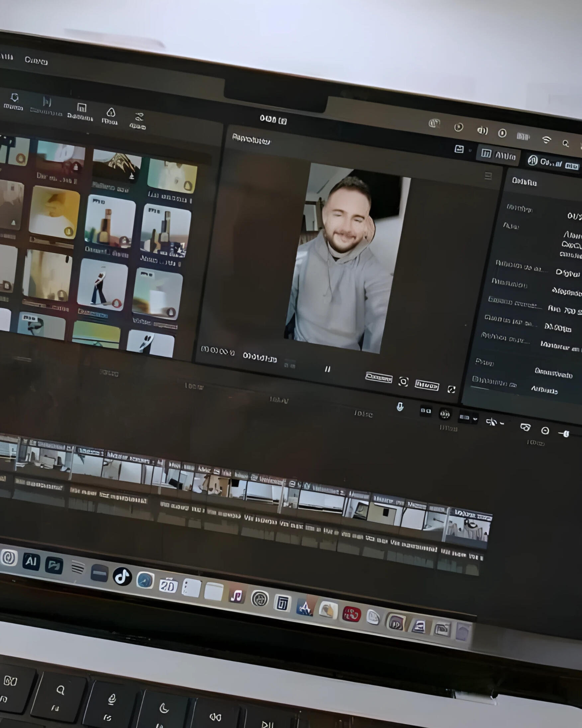Click the microphone record icon above timeline
Image resolution: width=582 pixels, height=728 pixels.
pyautogui.click(x=400, y=407)
